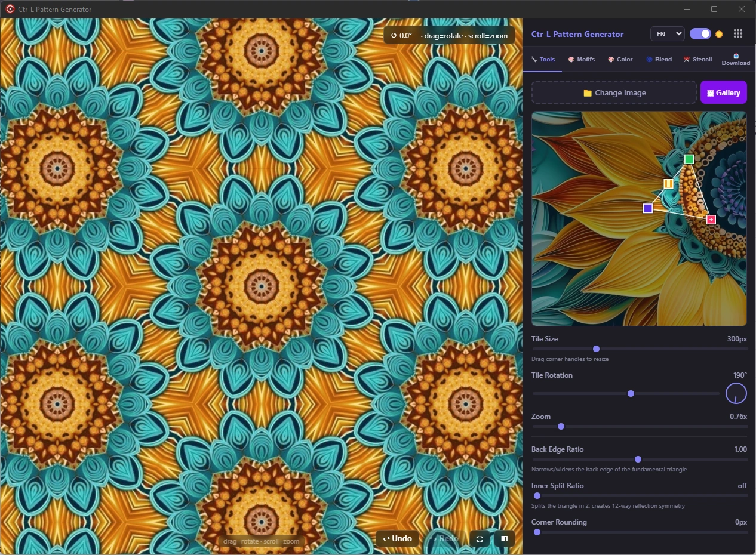Open the Blend tab
This screenshot has width=756, height=555.
pos(659,60)
